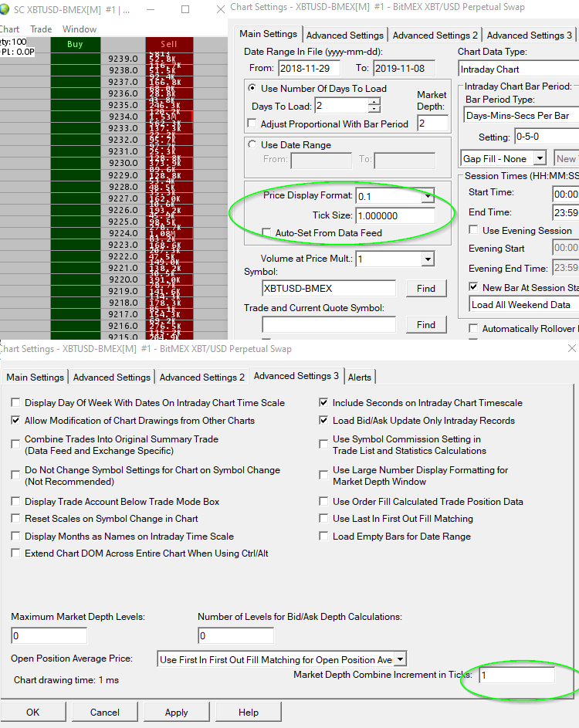Open the Chart Data Type Intraday Chart dropdown
This screenshot has width=579, height=728.
click(518, 69)
